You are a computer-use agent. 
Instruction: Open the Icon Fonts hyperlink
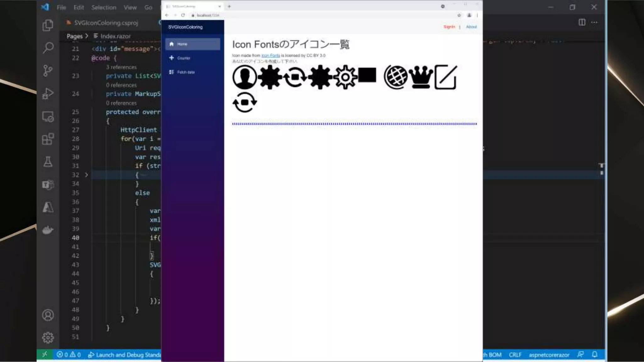270,55
